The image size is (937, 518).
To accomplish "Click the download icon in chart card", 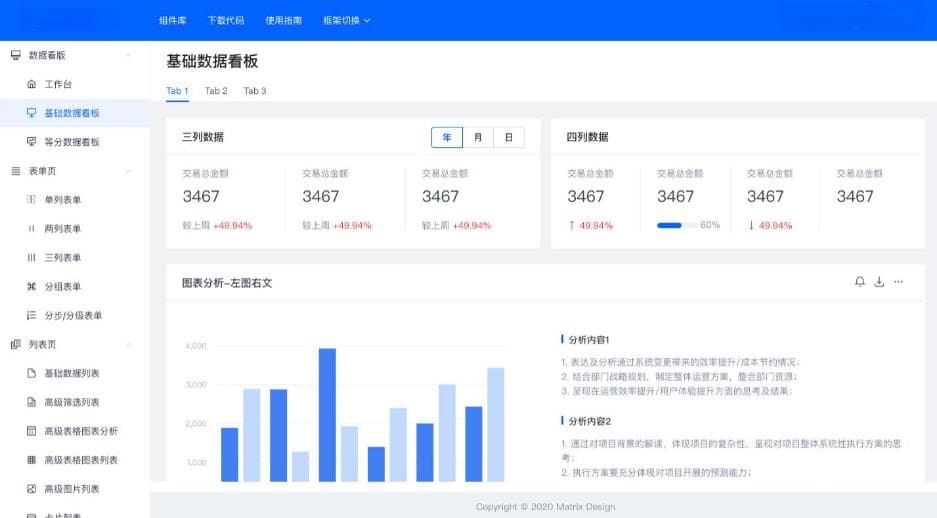I will click(x=879, y=282).
